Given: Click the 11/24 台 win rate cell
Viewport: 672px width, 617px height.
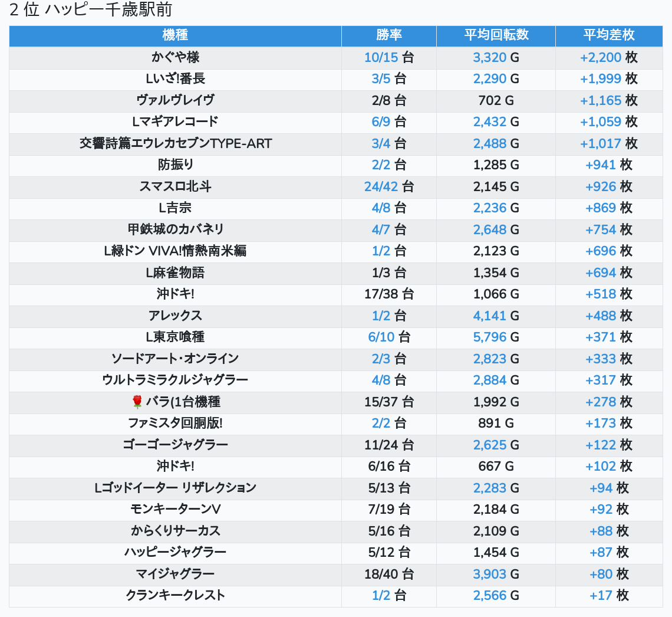Looking at the screenshot, I should [x=388, y=445].
